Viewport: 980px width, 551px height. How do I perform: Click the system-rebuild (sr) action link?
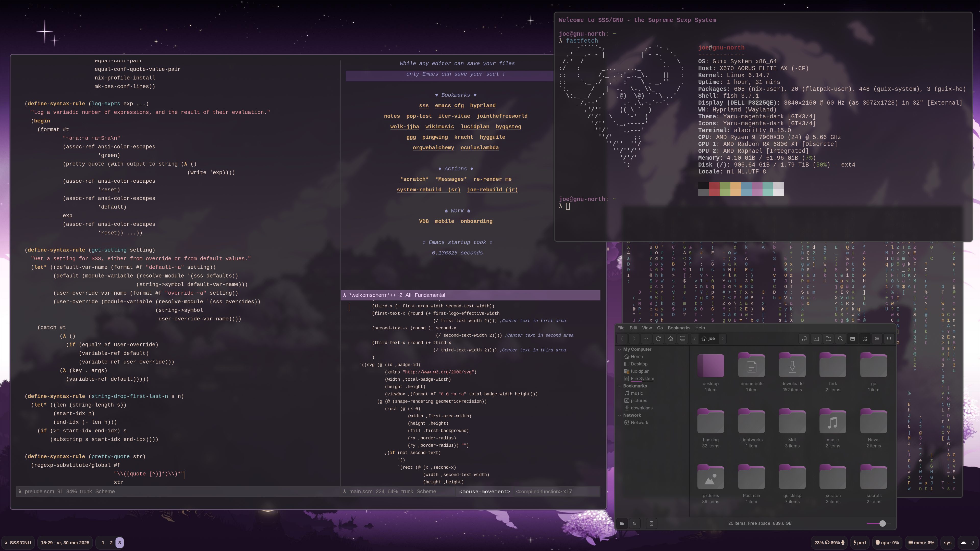point(428,190)
